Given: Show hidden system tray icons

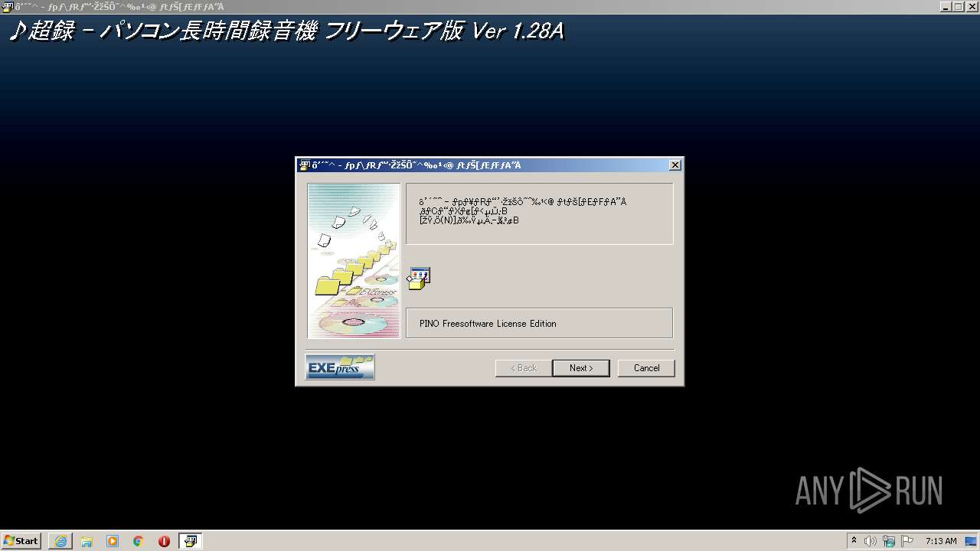Looking at the screenshot, I should click(854, 541).
